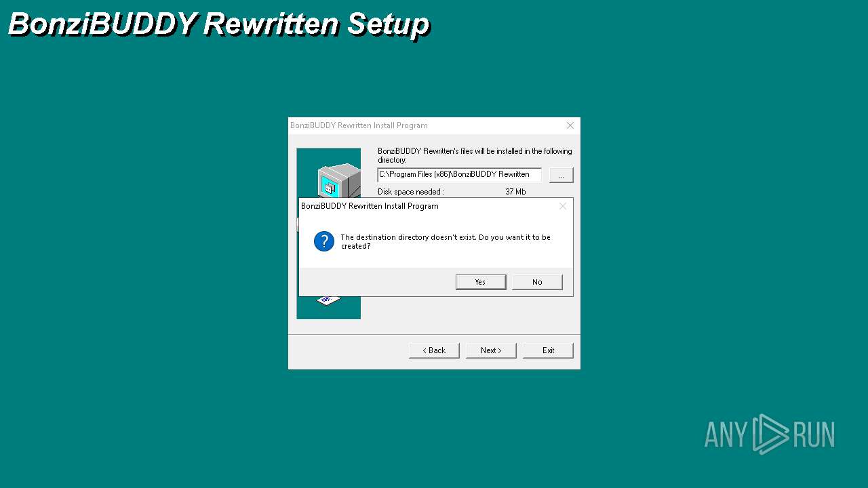Screen dimensions: 868x488
Task: Proceed with the Next button
Action: coord(491,350)
